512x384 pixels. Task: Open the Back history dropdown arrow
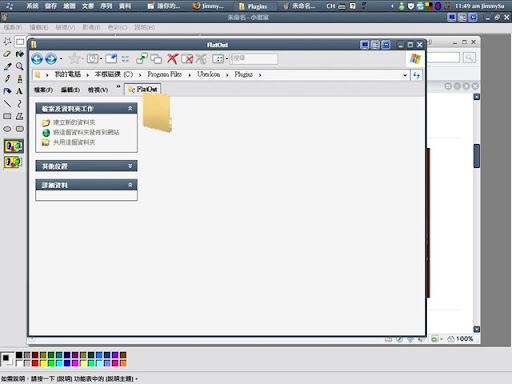[x=61, y=59]
